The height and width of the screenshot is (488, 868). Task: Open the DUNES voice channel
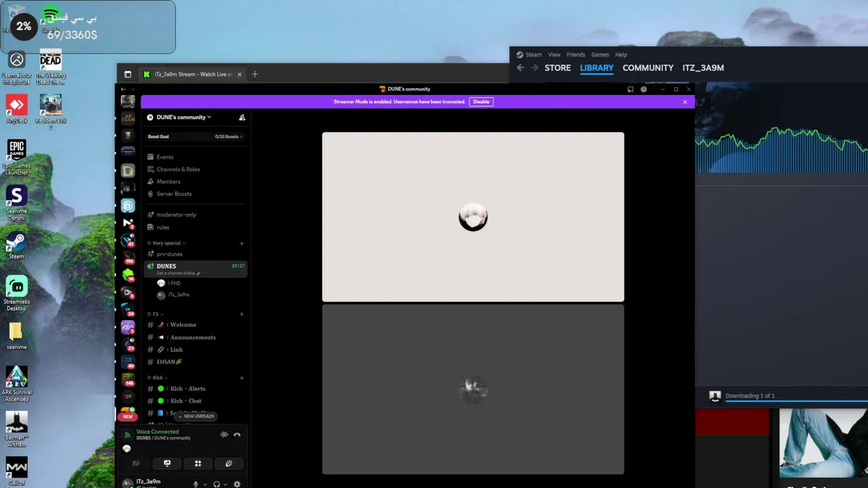pyautogui.click(x=195, y=269)
